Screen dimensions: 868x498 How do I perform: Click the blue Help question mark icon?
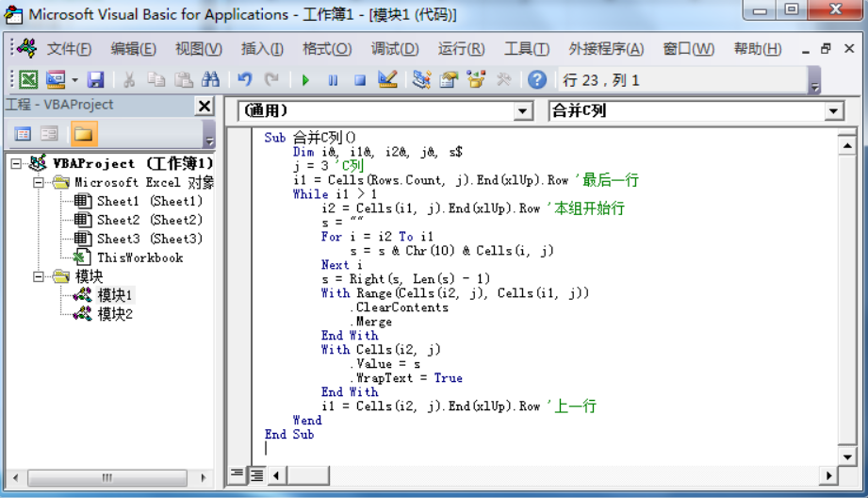pos(537,80)
